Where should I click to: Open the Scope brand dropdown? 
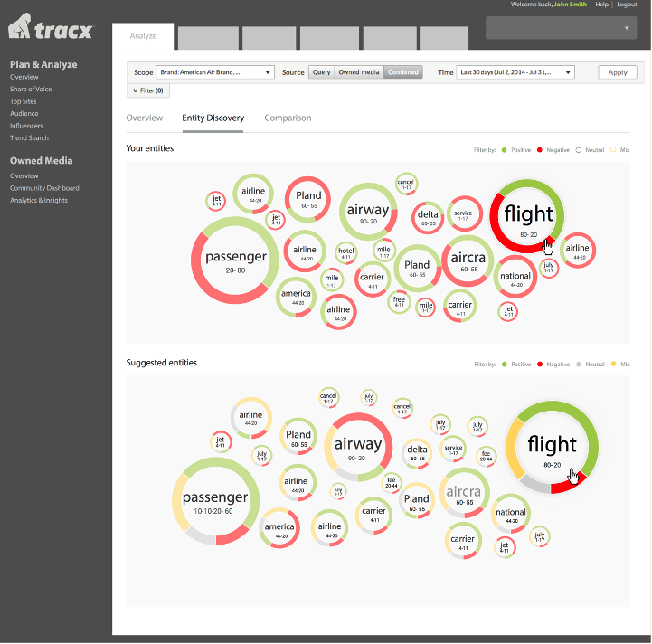[x=215, y=72]
